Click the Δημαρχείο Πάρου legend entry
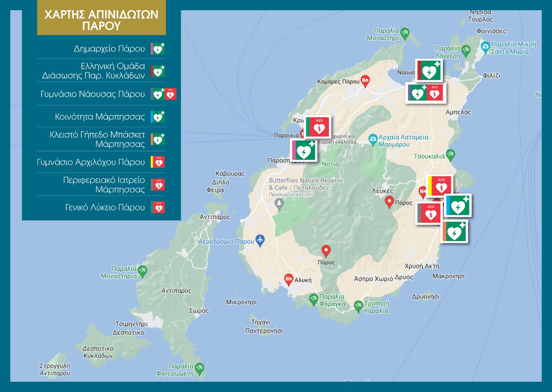552x392 pixels. 109,49
